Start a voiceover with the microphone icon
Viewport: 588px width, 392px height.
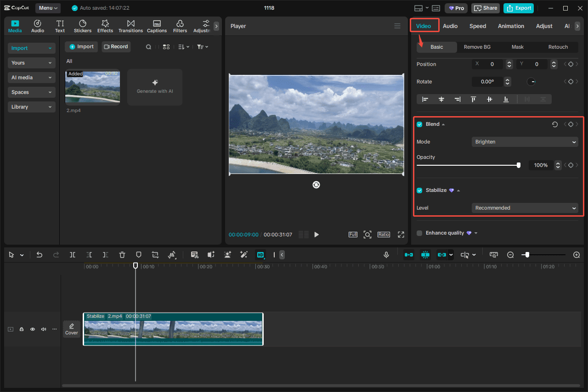click(x=386, y=254)
